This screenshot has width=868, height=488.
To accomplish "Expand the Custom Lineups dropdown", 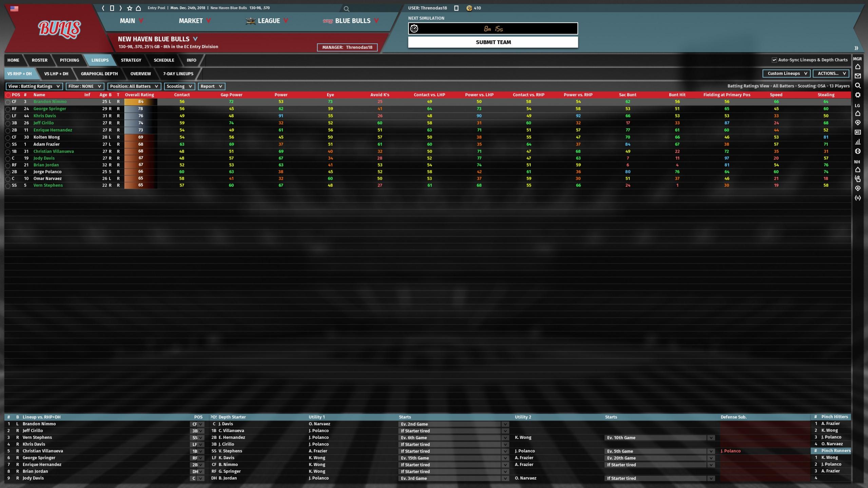I will point(786,73).
